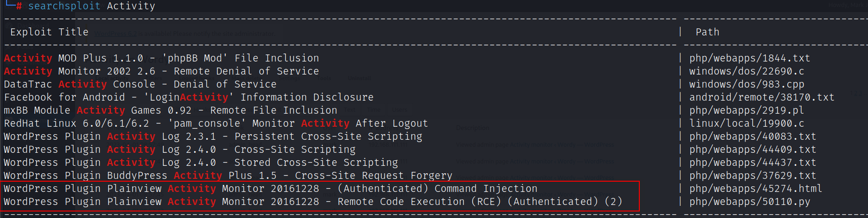Click the Plainview Activity Monitor Command Injection line
The width and height of the screenshot is (868, 218).
[270, 189]
